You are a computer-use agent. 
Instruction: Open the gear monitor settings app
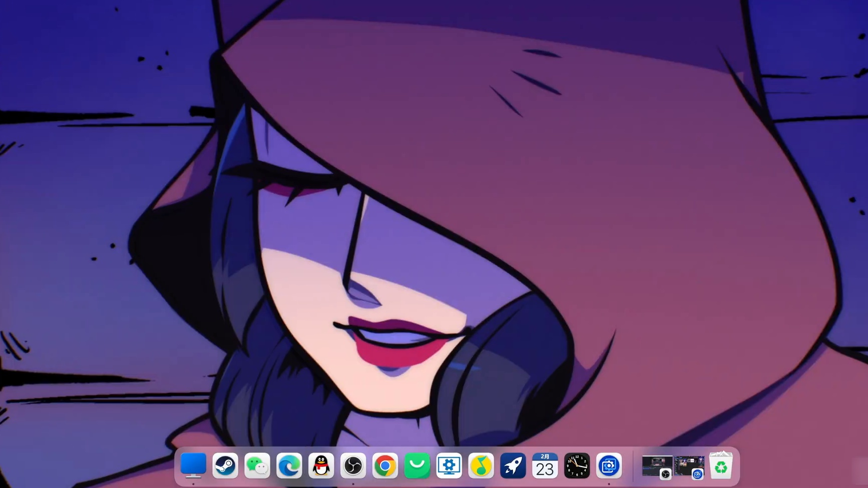coord(449,466)
